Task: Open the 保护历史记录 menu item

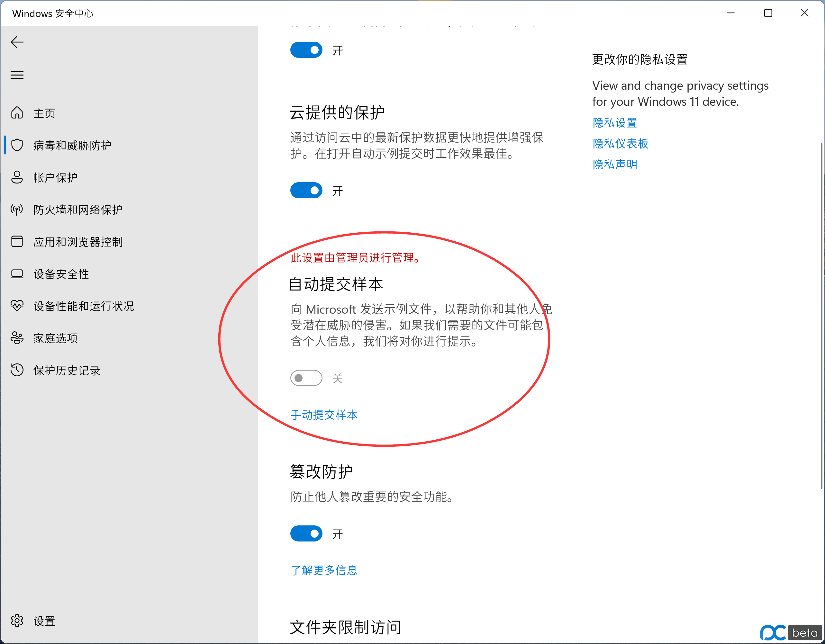Action: point(67,370)
